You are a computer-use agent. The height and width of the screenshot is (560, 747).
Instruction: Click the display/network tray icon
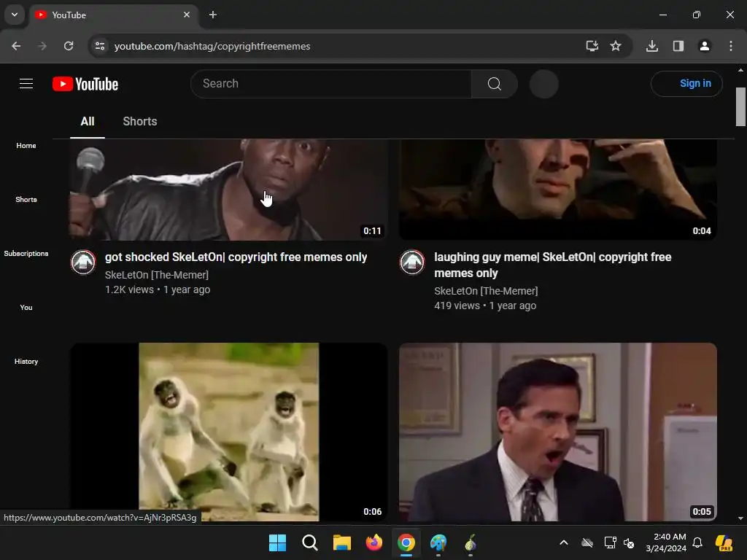(610, 542)
